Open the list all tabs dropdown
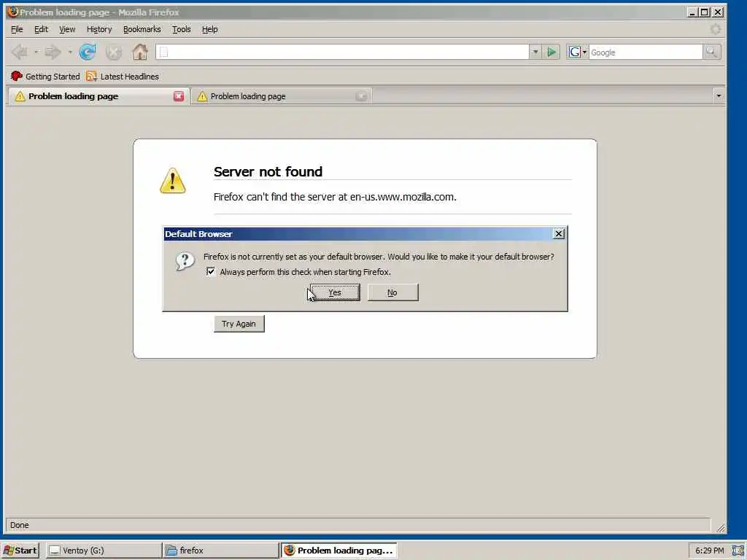This screenshot has height=560, width=747. (x=719, y=96)
